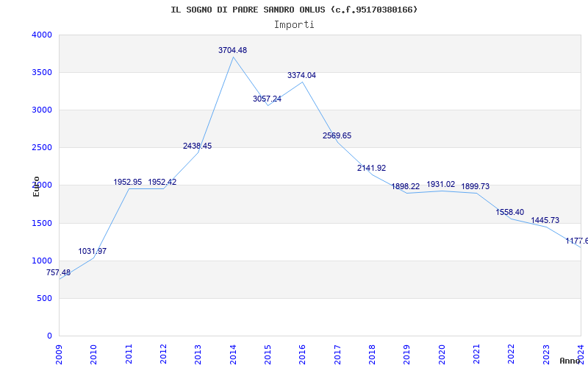The height and width of the screenshot is (368, 588).
Task: Click the 3057.24 data label
Action: pyautogui.click(x=267, y=99)
